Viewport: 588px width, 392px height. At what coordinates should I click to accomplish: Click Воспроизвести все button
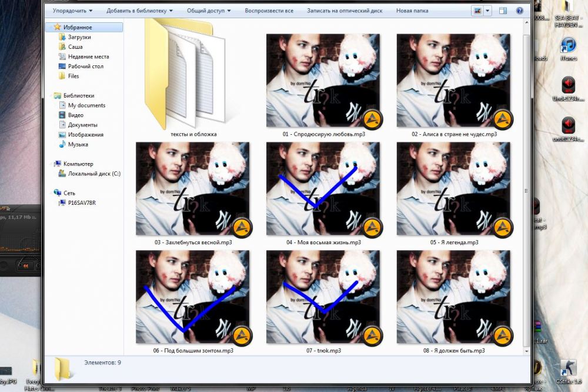[x=269, y=11]
